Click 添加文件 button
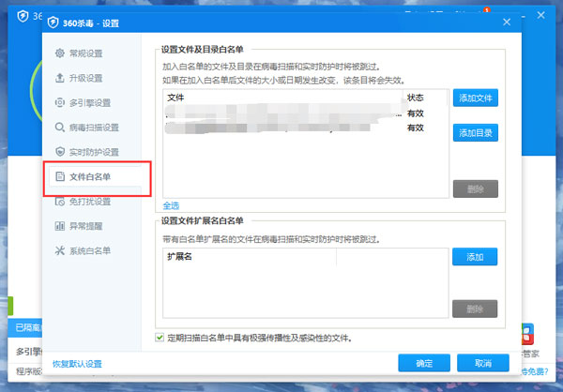Screen dimensions: 563x392 click(x=476, y=98)
